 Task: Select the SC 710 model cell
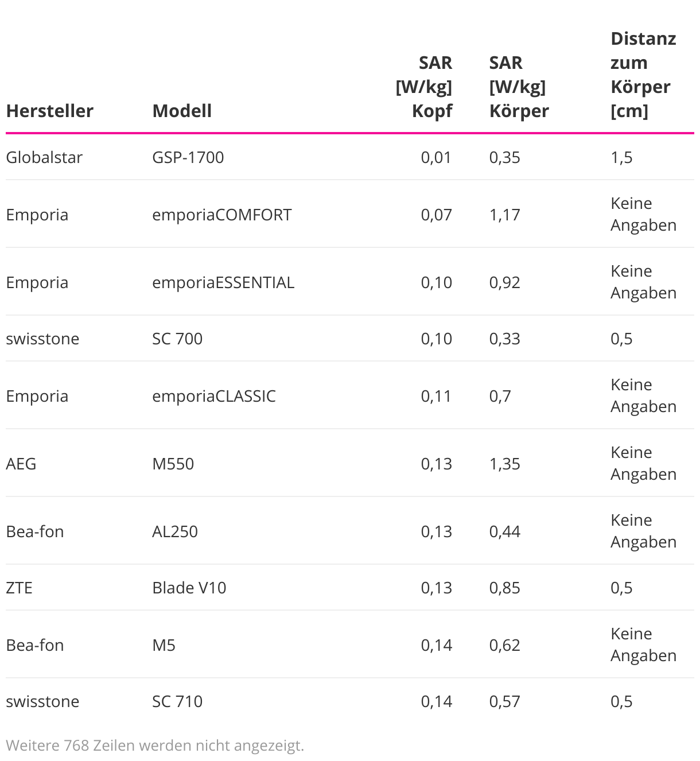tap(177, 701)
